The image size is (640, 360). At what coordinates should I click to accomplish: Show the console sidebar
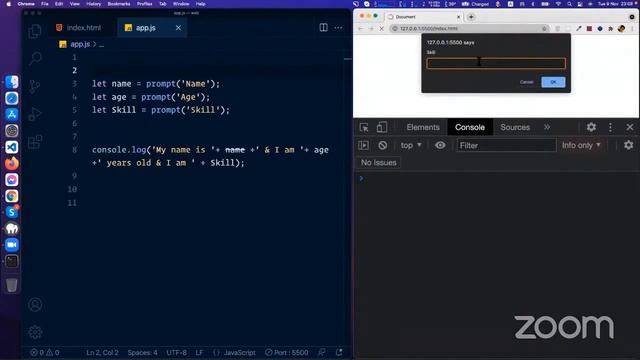364,145
